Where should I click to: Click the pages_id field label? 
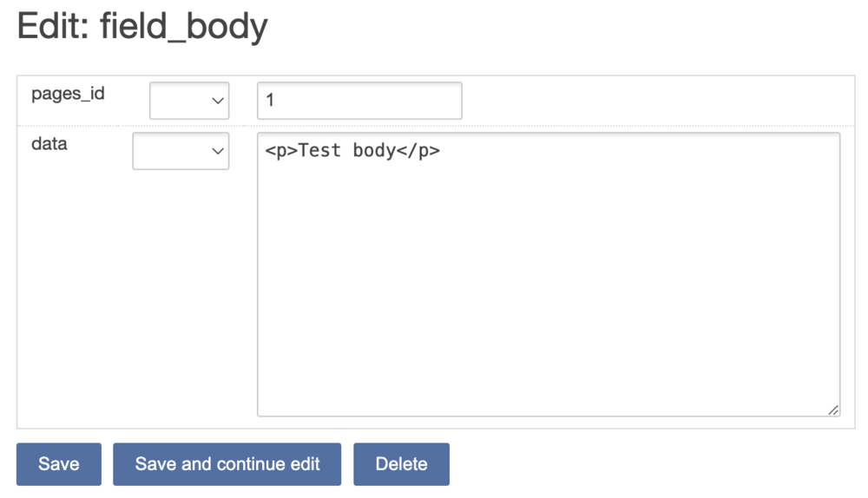click(68, 94)
